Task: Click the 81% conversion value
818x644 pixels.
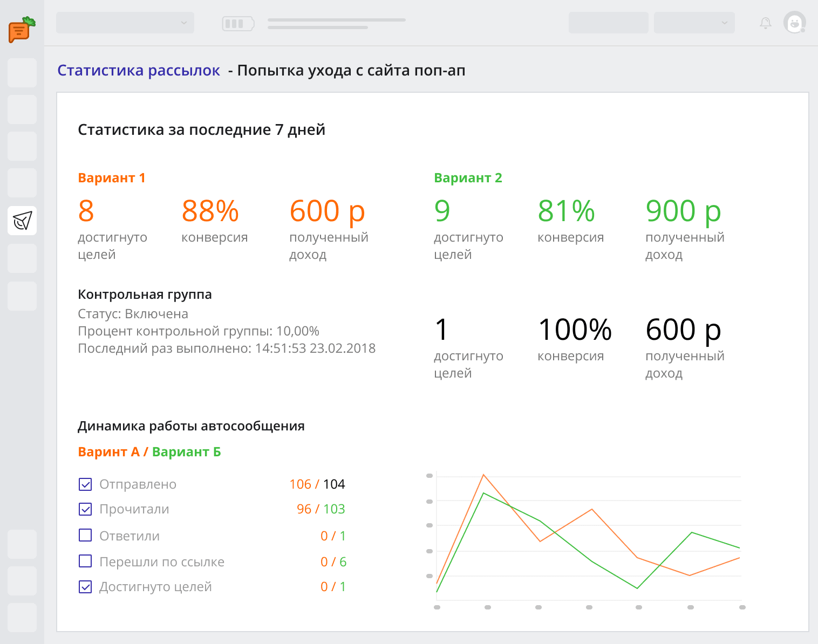Action: (x=567, y=210)
